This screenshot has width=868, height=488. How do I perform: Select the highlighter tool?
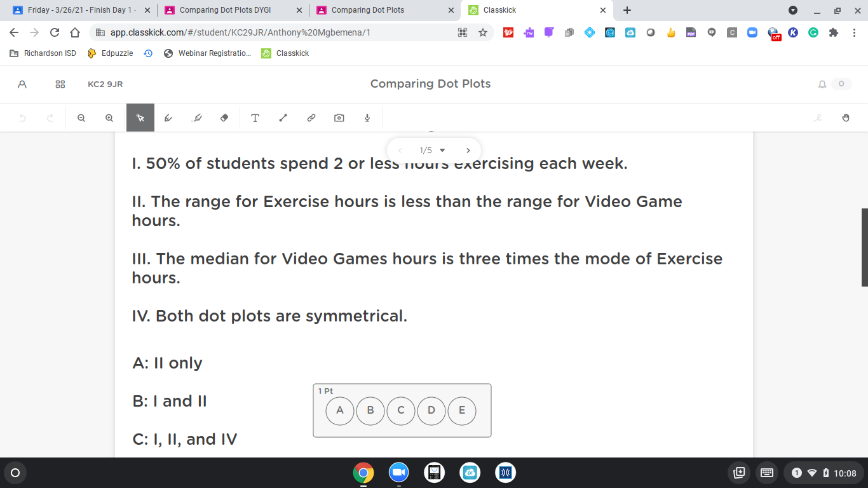pos(196,118)
